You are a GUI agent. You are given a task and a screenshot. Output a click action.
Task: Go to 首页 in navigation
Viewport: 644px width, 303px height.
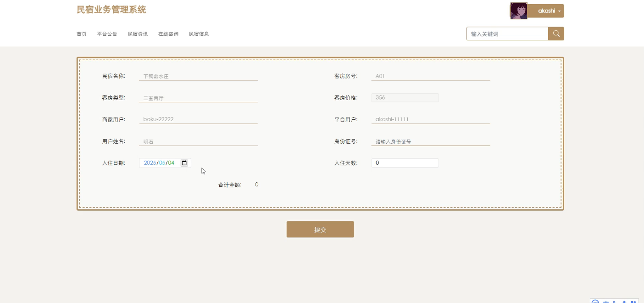coord(82,34)
